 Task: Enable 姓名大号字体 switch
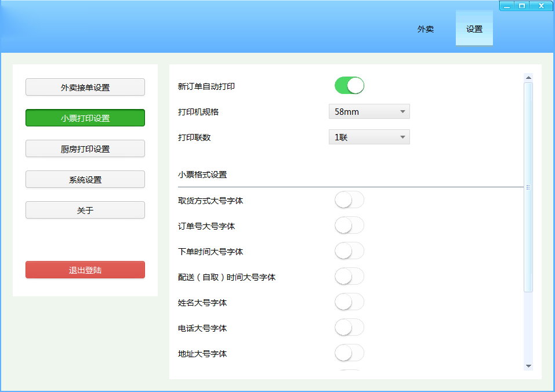(349, 302)
